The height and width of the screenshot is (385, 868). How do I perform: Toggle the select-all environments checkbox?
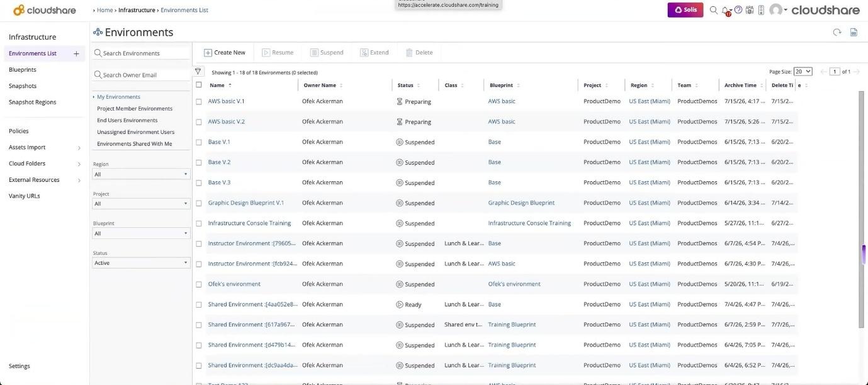pyautogui.click(x=199, y=85)
